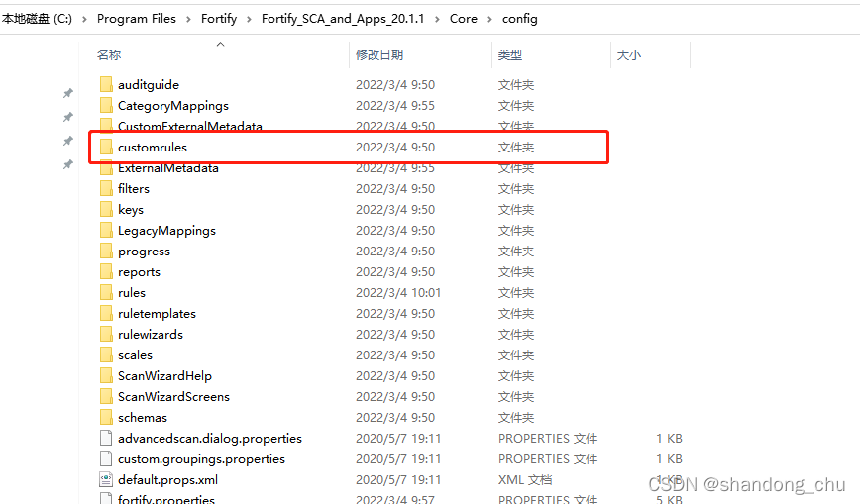
Task: Navigate to Fortify breadcrumb
Action: click(x=219, y=19)
